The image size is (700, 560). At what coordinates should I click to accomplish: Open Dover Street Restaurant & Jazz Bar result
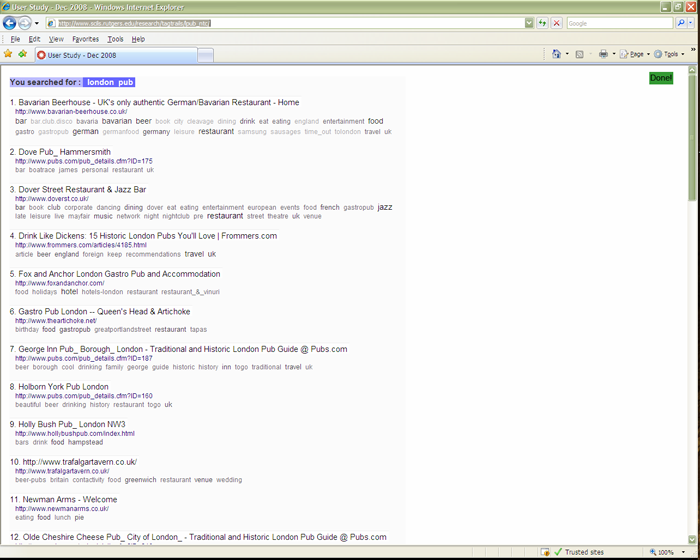[82, 189]
